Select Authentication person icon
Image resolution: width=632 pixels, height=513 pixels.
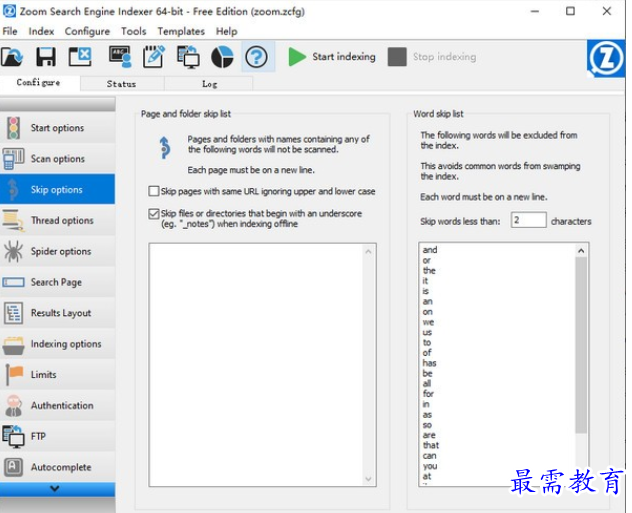14,405
